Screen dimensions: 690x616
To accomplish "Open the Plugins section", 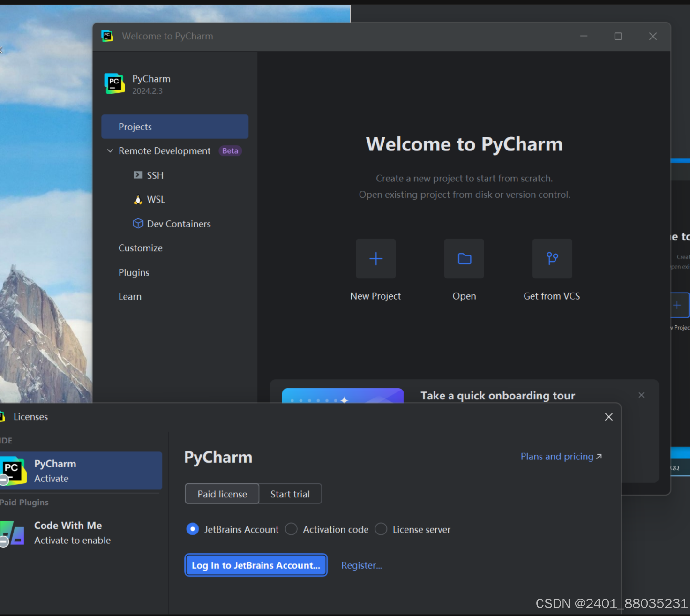I will [134, 272].
